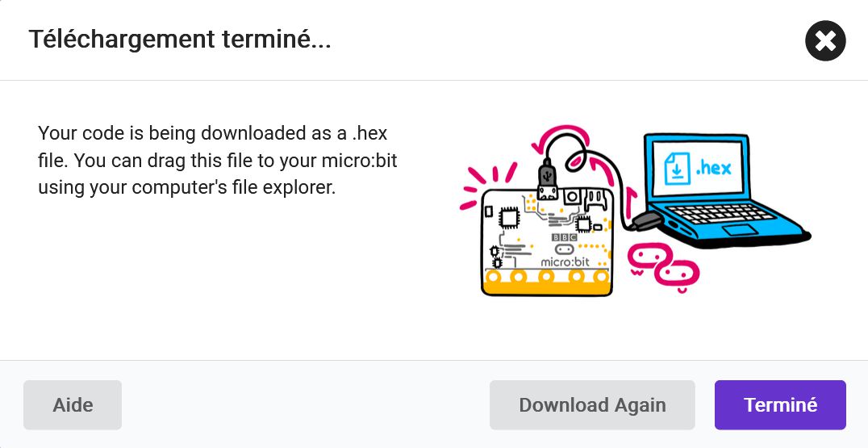Image resolution: width=868 pixels, height=448 pixels.
Task: Click the laptop trackpad in the illustration
Action: tap(739, 230)
